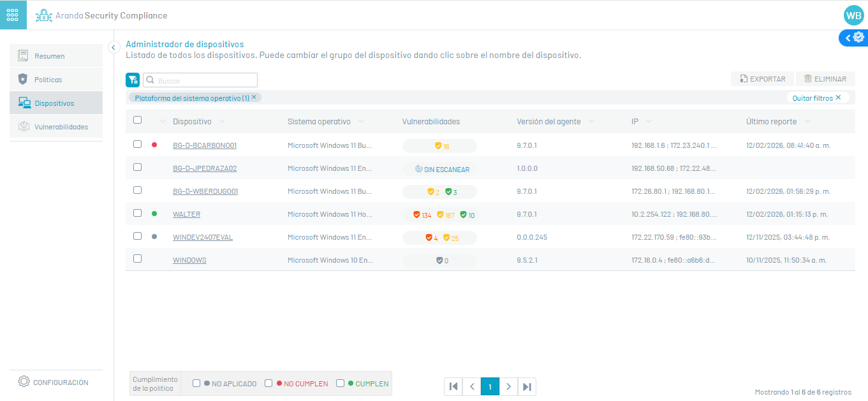Go to the last page of results
Image resolution: width=868 pixels, height=401 pixels.
coord(527,386)
